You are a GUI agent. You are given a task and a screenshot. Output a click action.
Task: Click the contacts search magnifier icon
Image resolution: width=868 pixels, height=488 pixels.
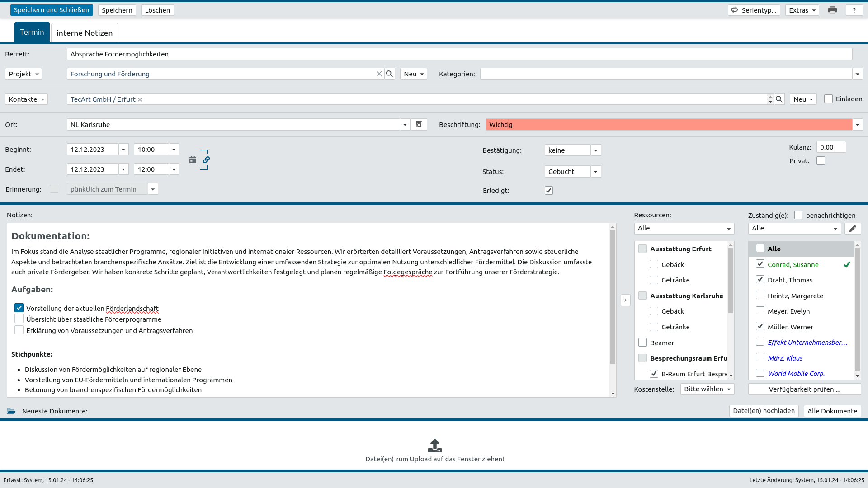tap(779, 99)
